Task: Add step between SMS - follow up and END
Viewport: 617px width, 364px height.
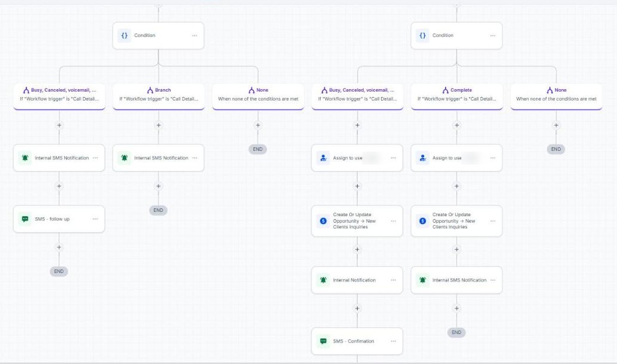Action: (x=59, y=247)
